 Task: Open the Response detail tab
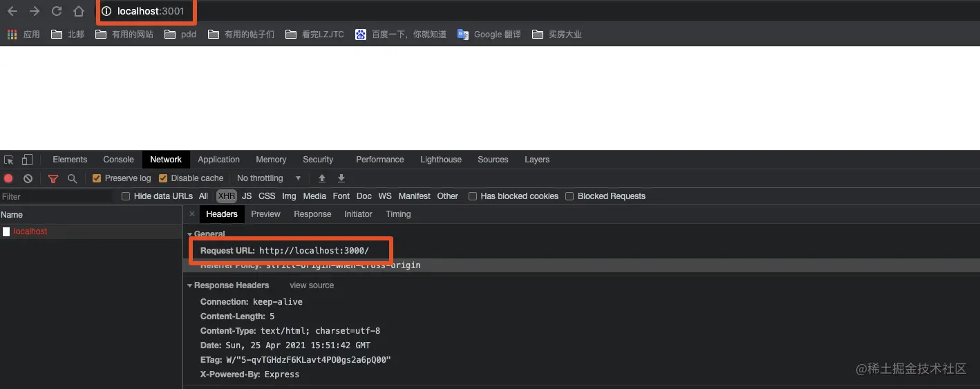pyautogui.click(x=312, y=214)
